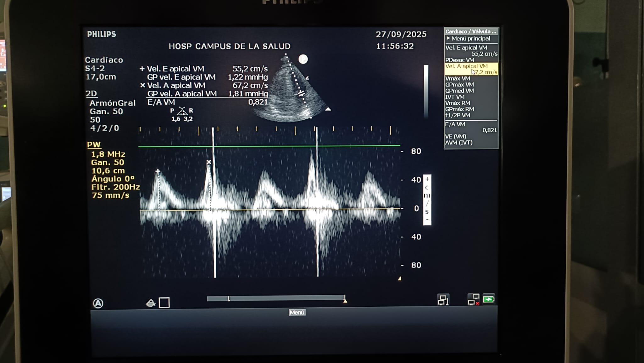Image resolution: width=644 pixels, height=363 pixels.
Task: Click the circled A annotation icon
Action: (x=98, y=303)
